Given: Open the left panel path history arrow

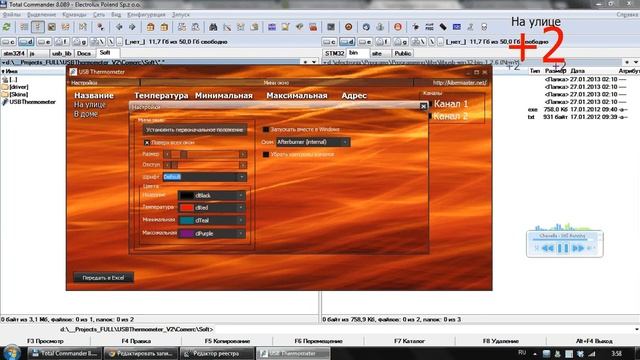Looking at the screenshot, I should coord(314,62).
